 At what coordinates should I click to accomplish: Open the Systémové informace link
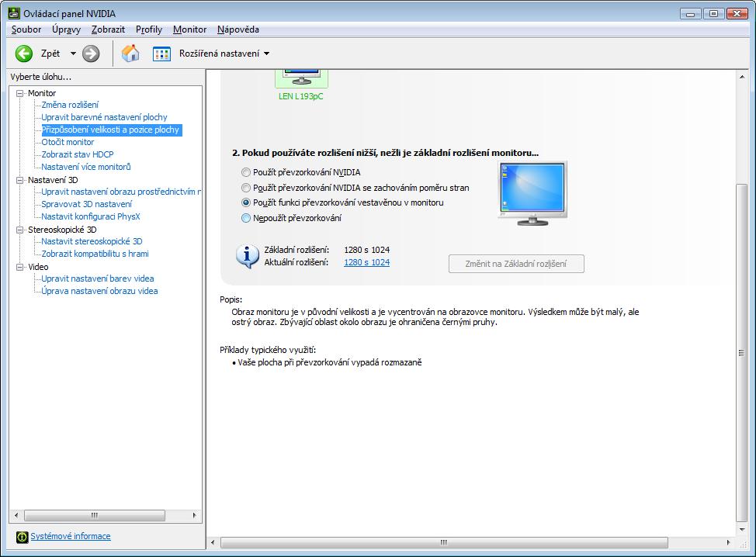[x=71, y=536]
